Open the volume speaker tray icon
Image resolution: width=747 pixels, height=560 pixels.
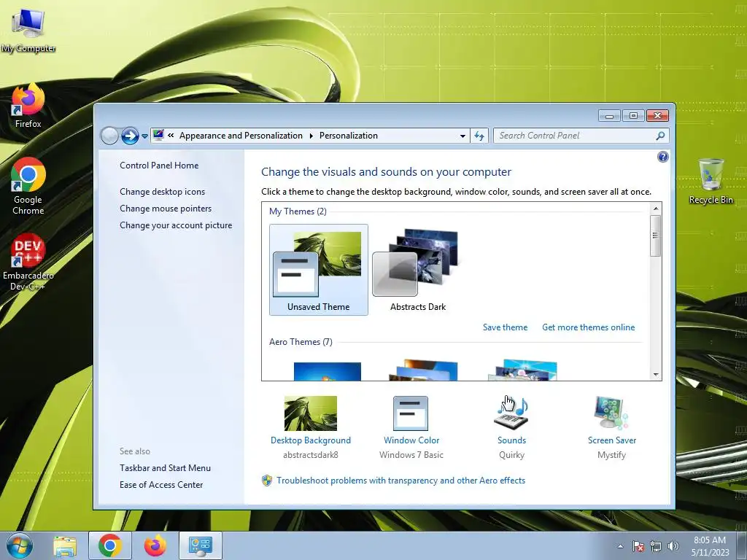click(673, 546)
